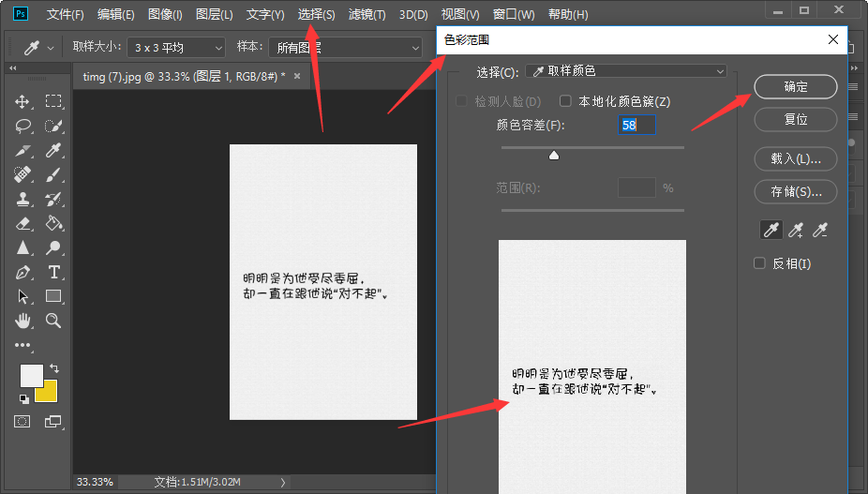This screenshot has height=494, width=868.
Task: Open the 样本 所有图层 dropdown
Action: point(345,47)
